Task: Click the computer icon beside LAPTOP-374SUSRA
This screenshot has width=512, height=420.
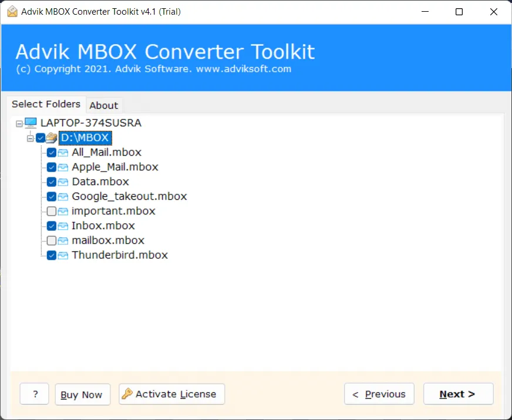Action: [x=30, y=123]
